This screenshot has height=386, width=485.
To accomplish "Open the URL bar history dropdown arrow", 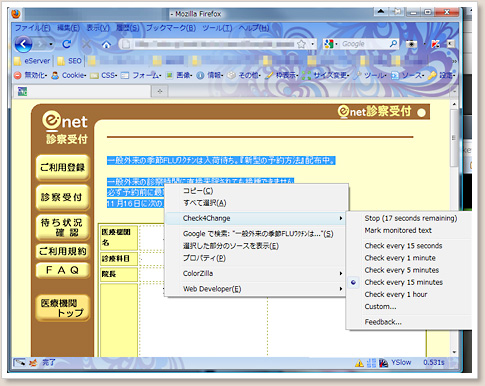I will point(312,44).
